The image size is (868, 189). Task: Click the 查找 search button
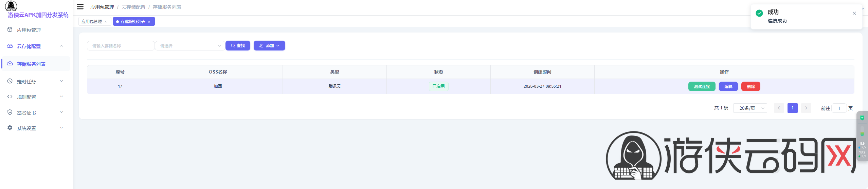tap(238, 46)
